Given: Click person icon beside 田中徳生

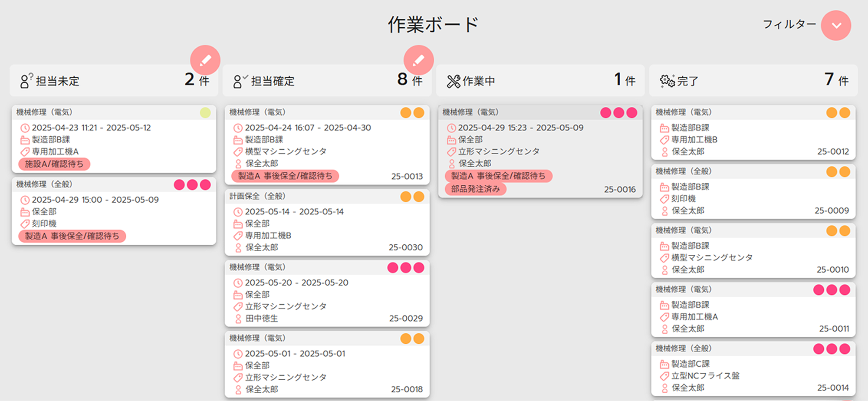Looking at the screenshot, I should click(238, 319).
